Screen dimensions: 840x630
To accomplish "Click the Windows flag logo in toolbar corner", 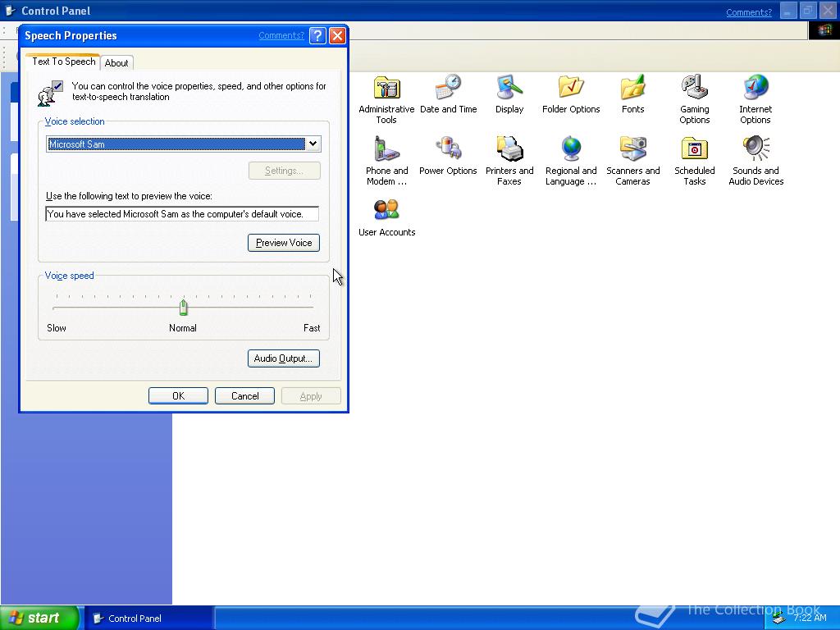I will click(x=824, y=30).
